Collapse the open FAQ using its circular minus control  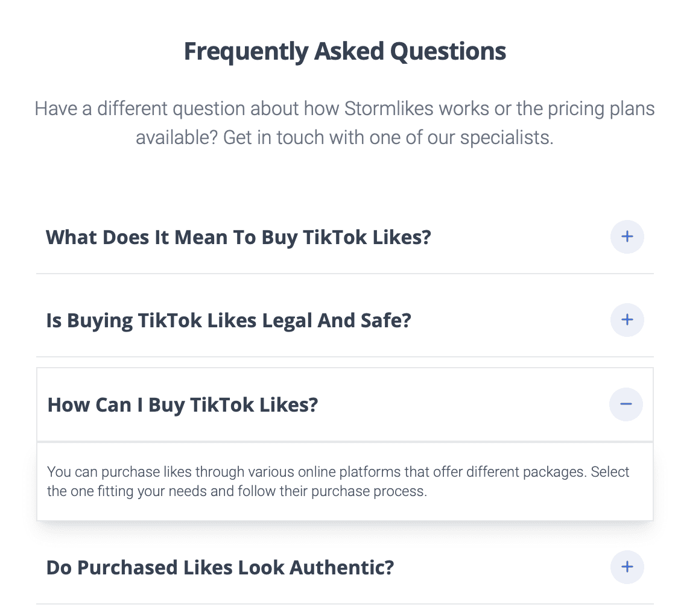pyautogui.click(x=626, y=404)
